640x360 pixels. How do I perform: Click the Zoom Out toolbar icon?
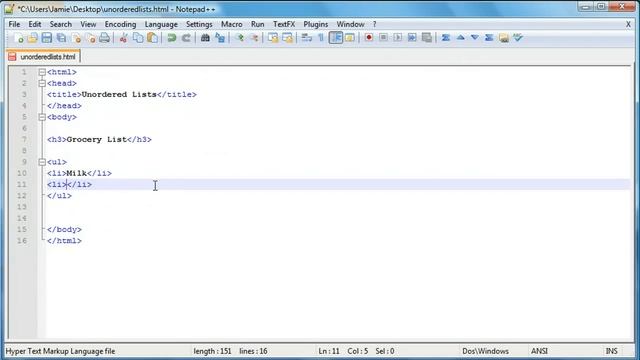(254, 38)
